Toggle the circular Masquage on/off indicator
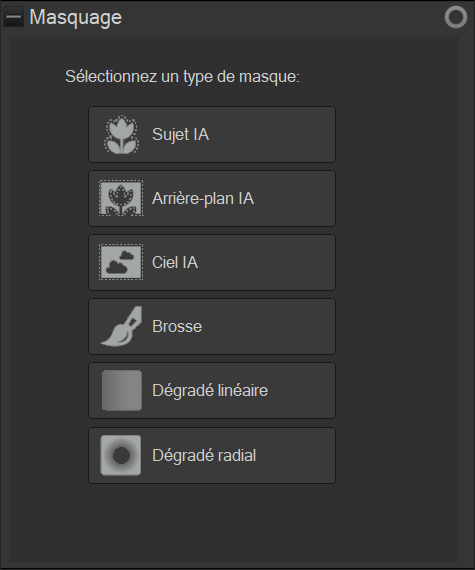This screenshot has height=570, width=475. click(456, 17)
